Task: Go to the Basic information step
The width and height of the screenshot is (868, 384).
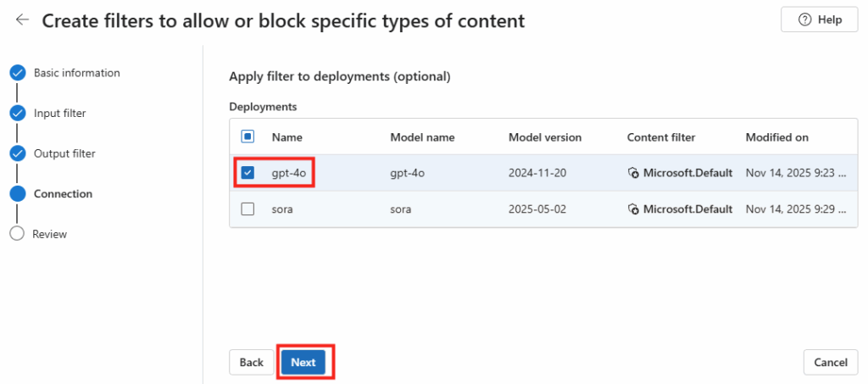Action: point(76,73)
